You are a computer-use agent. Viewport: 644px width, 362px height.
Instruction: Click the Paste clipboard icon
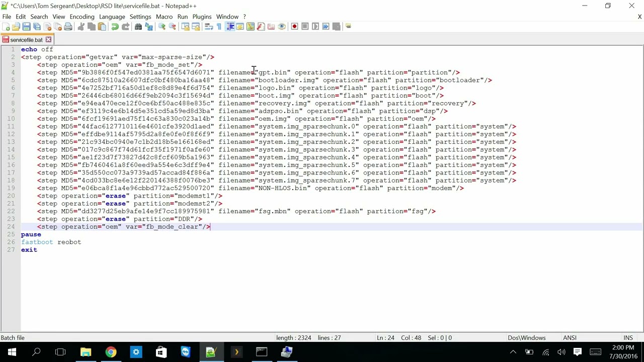pos(102,27)
